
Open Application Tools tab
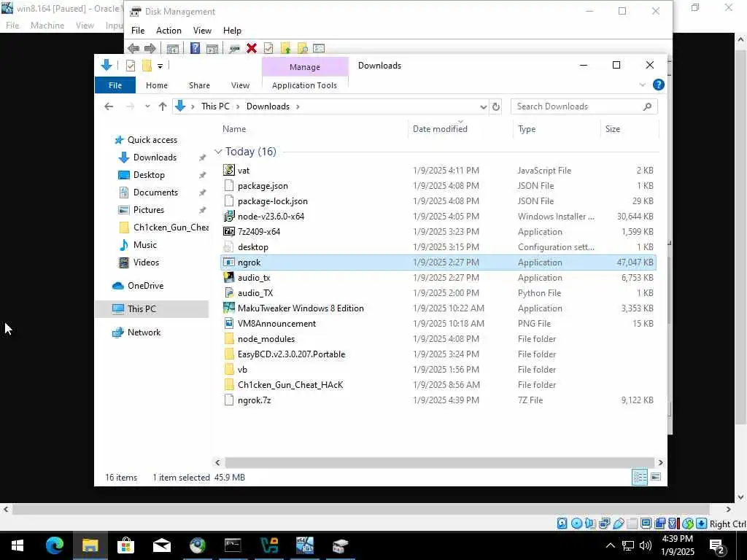click(x=304, y=85)
